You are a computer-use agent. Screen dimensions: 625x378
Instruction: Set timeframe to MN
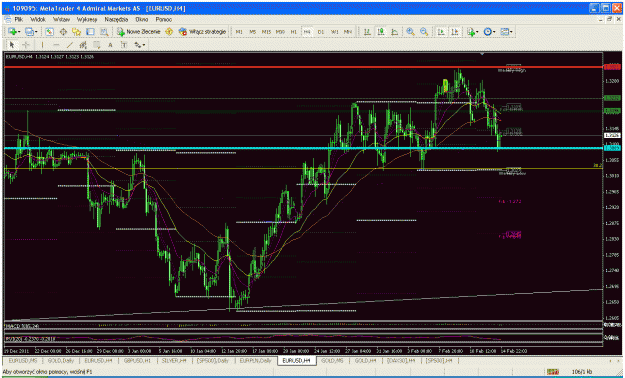[x=348, y=32]
